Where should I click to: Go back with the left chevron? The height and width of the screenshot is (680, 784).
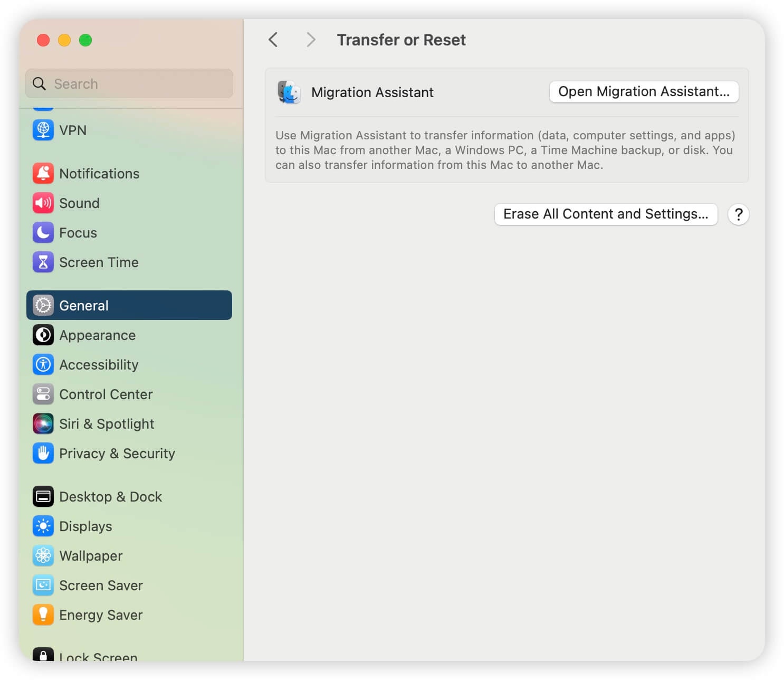tap(273, 40)
